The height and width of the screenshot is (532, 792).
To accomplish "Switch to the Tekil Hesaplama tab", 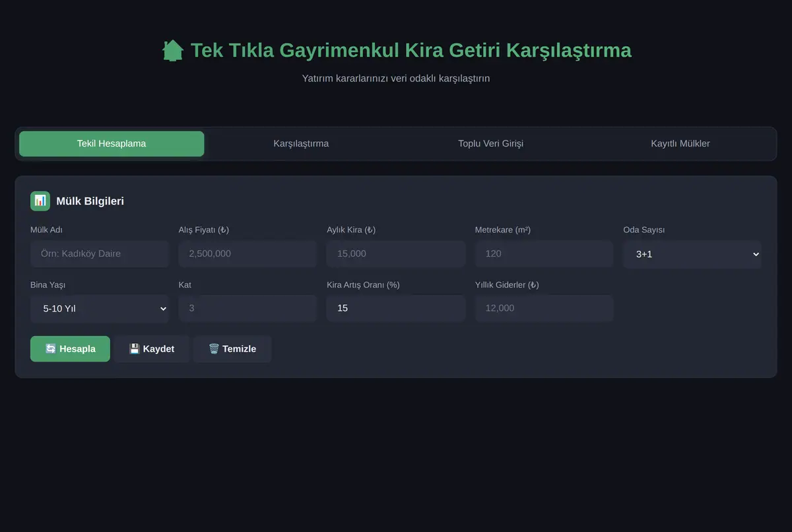I will click(112, 143).
